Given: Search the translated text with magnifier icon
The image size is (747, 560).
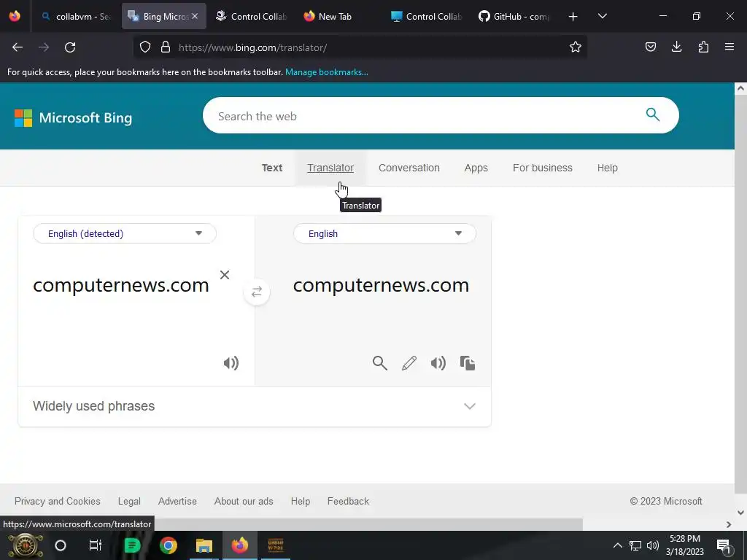Looking at the screenshot, I should click(379, 363).
